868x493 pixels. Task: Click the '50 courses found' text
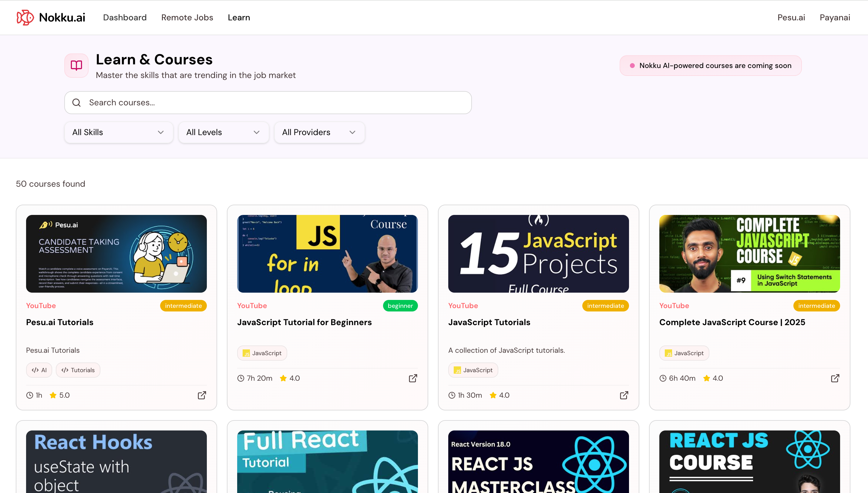(x=51, y=184)
